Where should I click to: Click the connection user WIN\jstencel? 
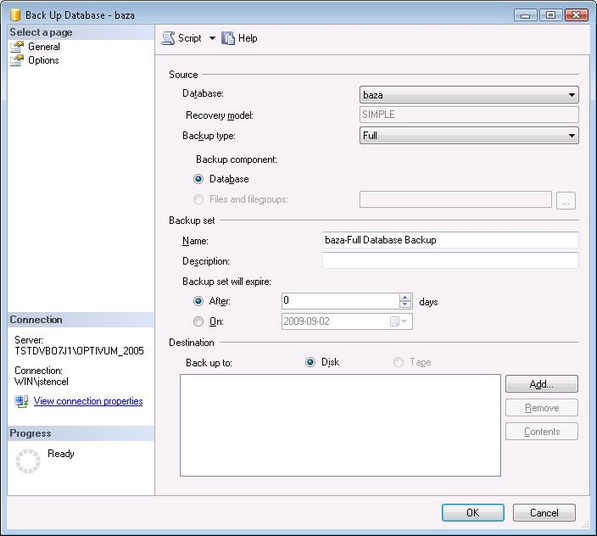42,381
